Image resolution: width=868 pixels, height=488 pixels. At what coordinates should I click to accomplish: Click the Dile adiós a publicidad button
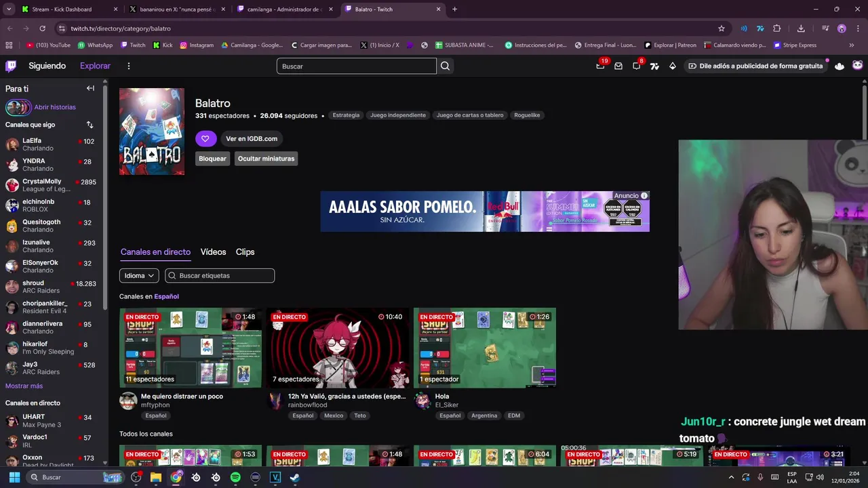coord(755,66)
